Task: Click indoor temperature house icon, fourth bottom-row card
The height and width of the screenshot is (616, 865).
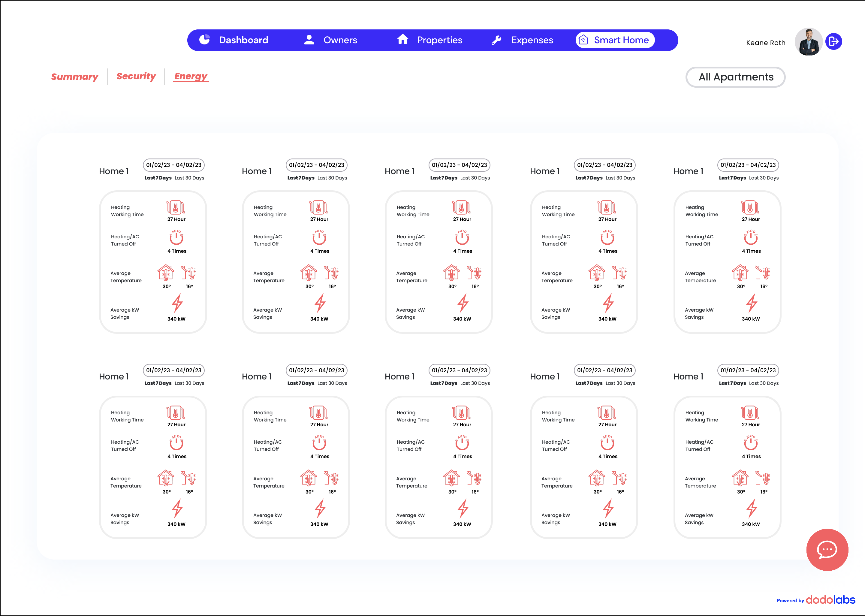Action: pyautogui.click(x=596, y=478)
